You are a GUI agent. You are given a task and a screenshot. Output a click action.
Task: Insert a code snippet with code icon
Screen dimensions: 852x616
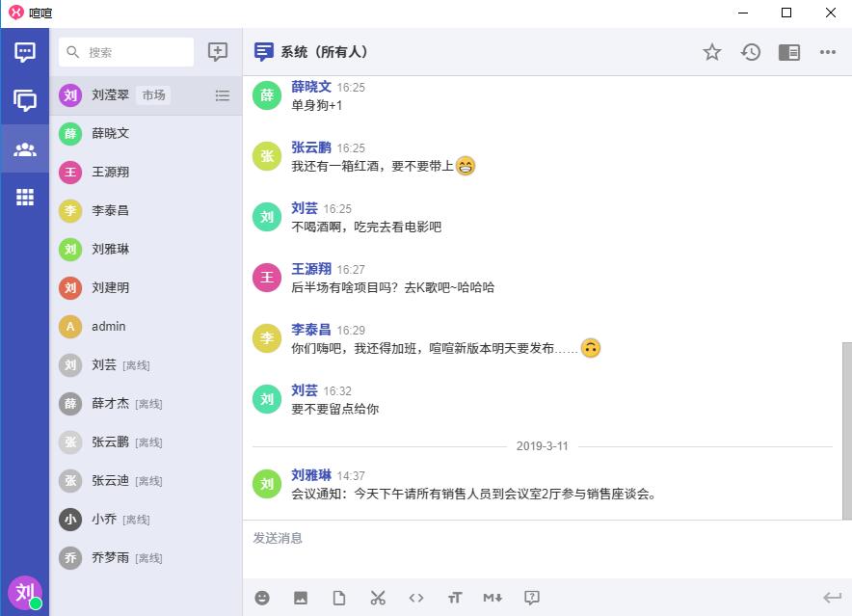pos(416,598)
